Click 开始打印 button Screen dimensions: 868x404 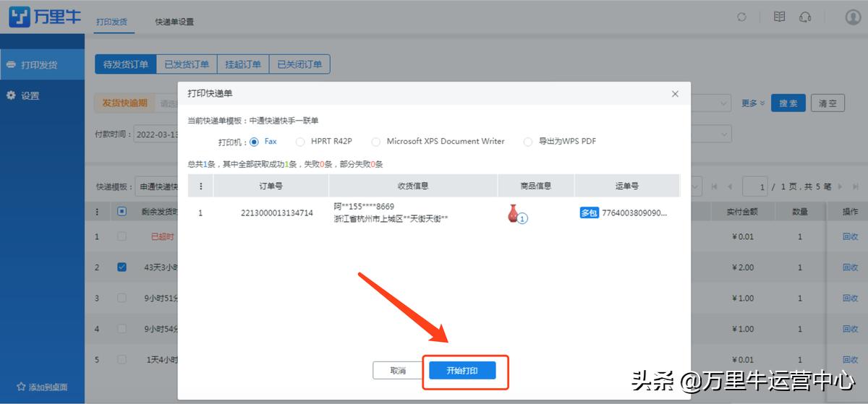point(461,371)
